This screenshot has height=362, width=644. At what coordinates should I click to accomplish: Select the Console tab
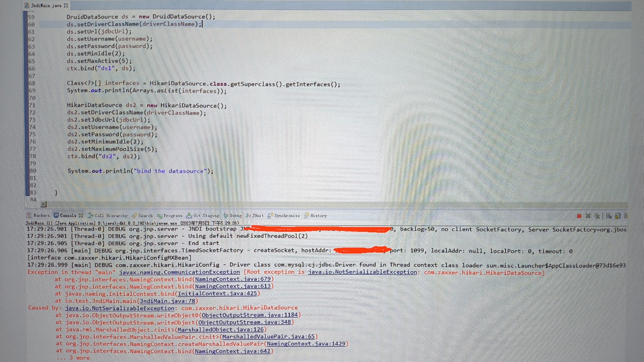68,216
